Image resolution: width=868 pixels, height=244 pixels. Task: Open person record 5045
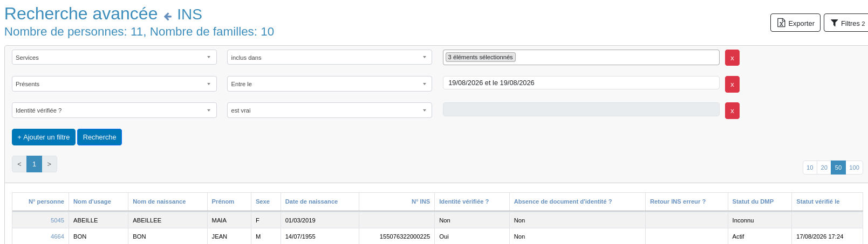[x=57, y=220]
